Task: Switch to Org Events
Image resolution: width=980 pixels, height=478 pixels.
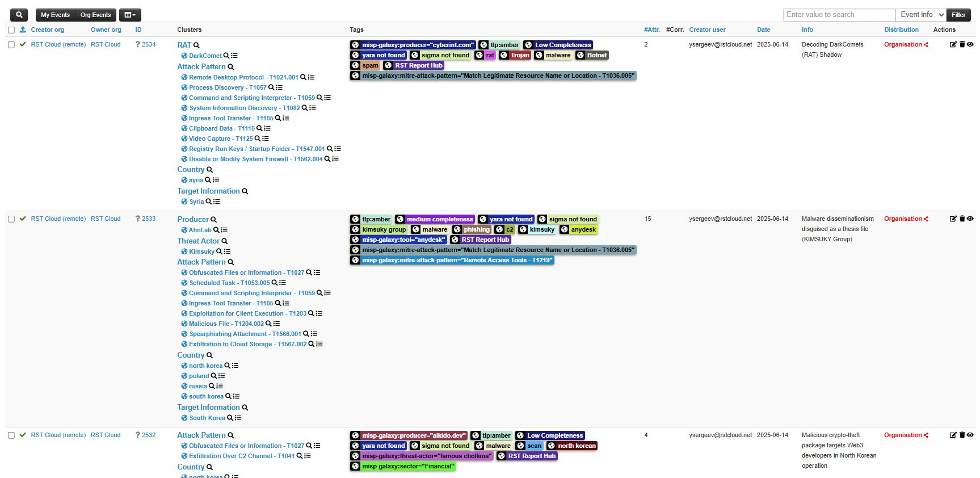Action: point(95,15)
